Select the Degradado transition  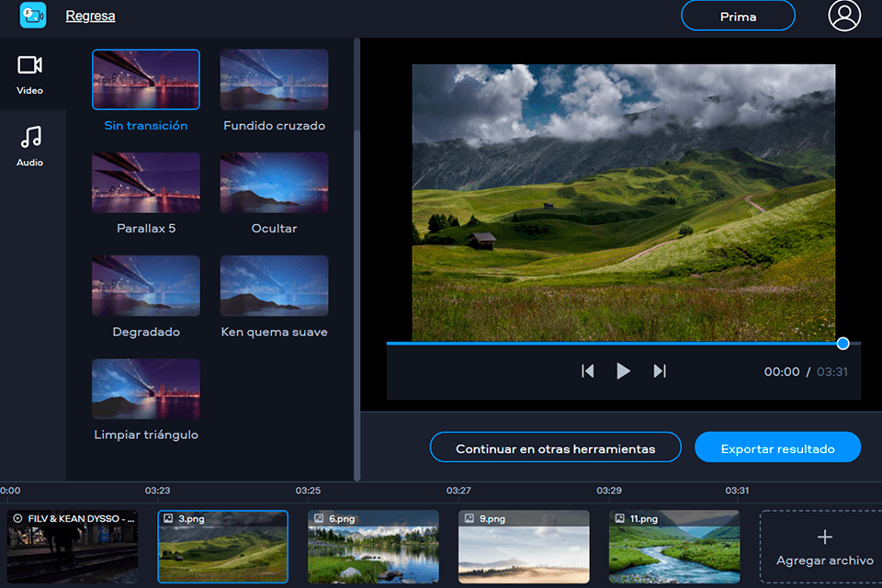pos(146,286)
